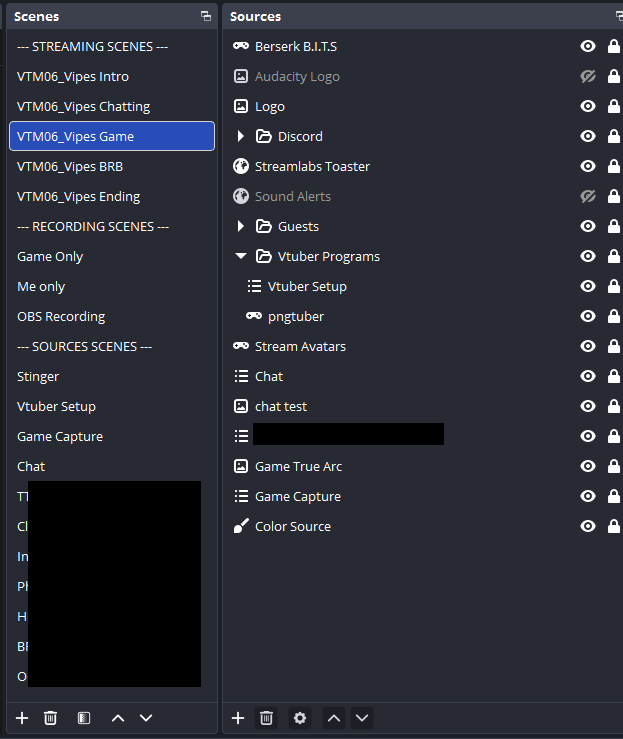Open scene filters icon in Scenes toolbar
Image resolution: width=623 pixels, height=739 pixels.
[84, 718]
